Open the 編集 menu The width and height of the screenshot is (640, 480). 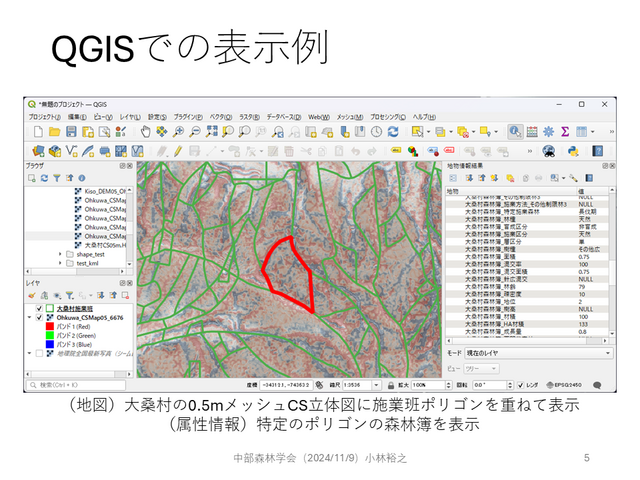point(77,117)
